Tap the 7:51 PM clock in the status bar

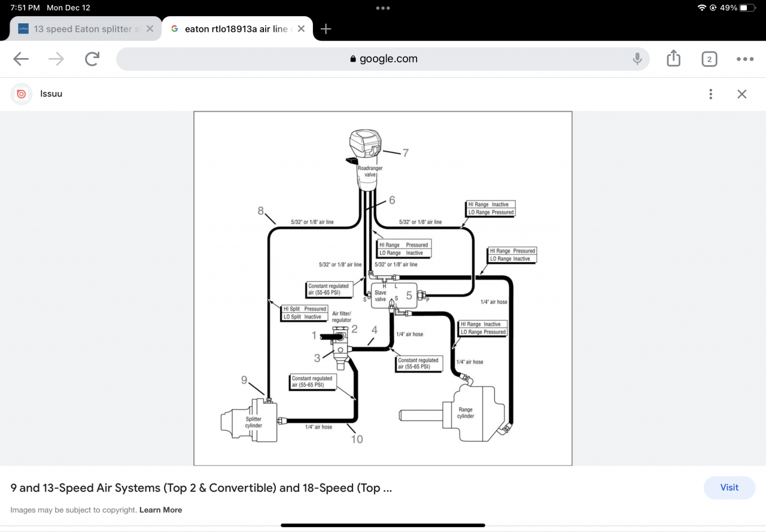tap(25, 8)
